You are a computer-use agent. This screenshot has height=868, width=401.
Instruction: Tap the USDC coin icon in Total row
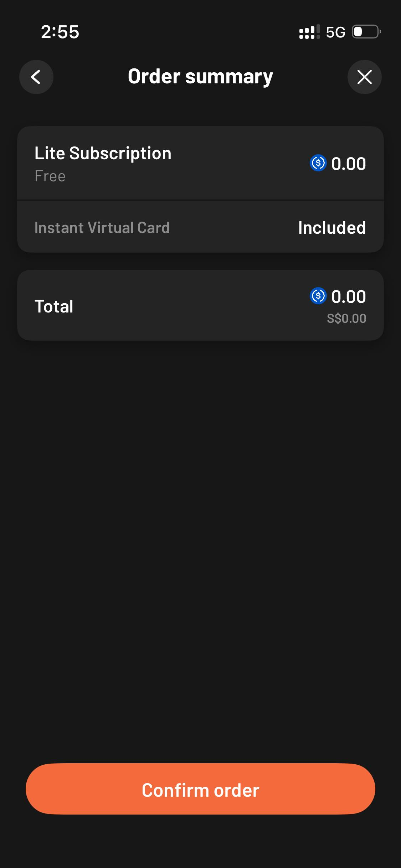318,296
